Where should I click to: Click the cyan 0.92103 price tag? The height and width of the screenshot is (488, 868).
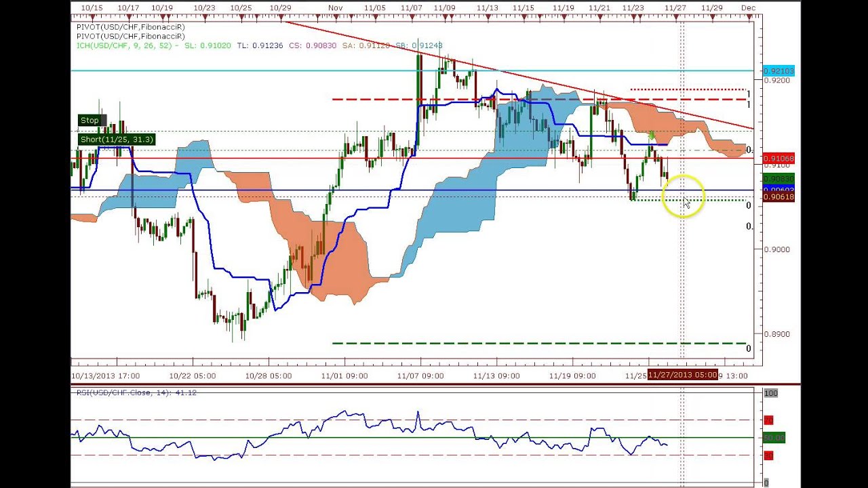[778, 71]
